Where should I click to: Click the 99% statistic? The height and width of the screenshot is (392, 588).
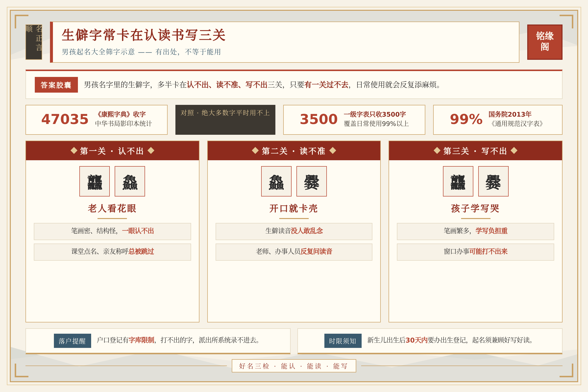pyautogui.click(x=466, y=119)
